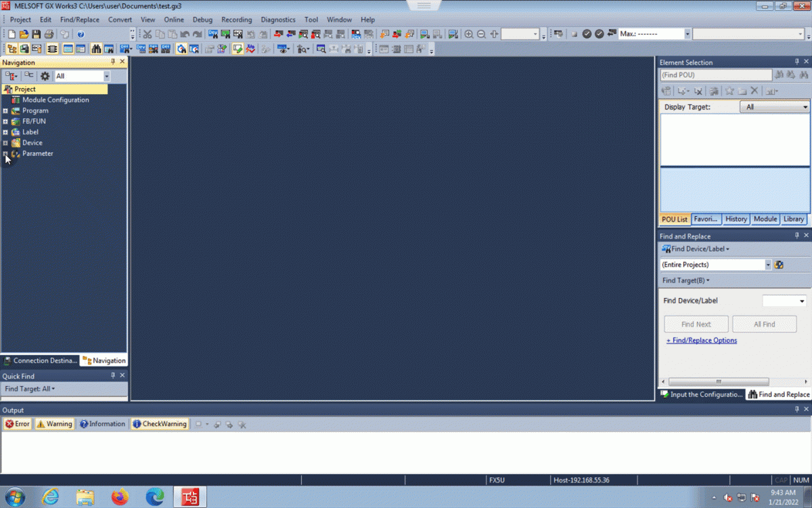Image resolution: width=812 pixels, height=508 pixels.
Task: Toggle auto-hide pin on Output panel
Action: coord(796,410)
